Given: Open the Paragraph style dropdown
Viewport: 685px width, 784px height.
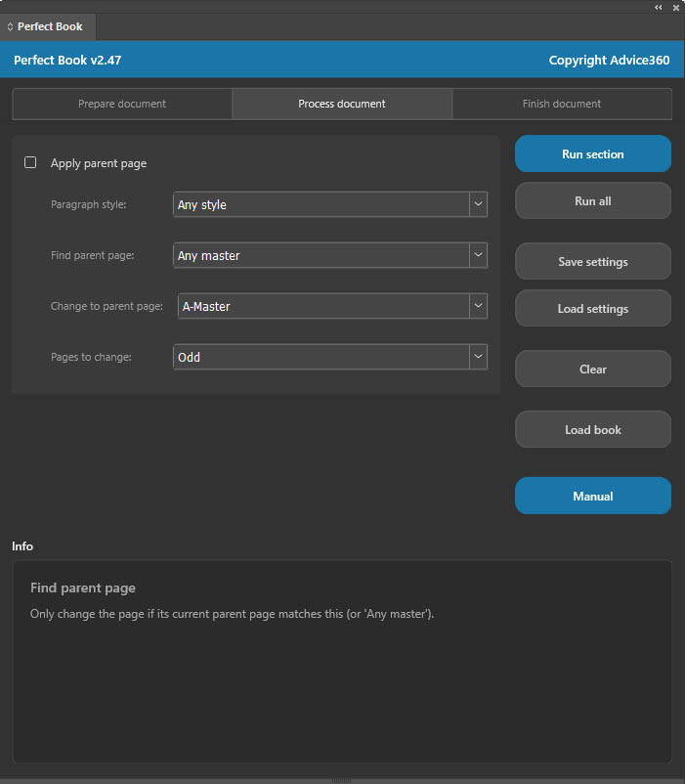Looking at the screenshot, I should (329, 204).
